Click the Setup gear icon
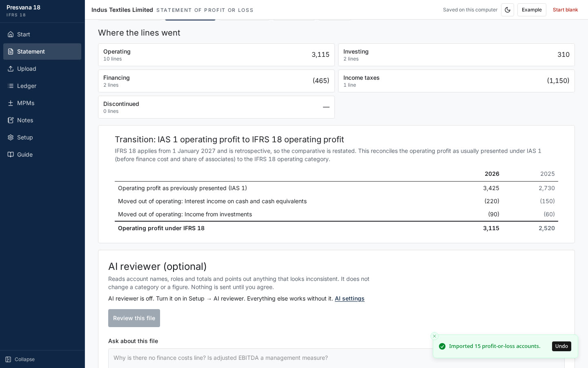Screen dimensions: 588x368 [x=11, y=137]
